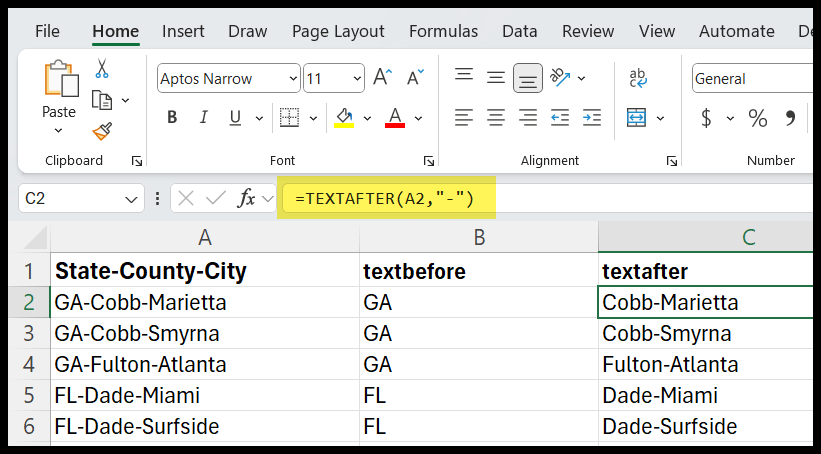Viewport: 821px width, 454px height.
Task: Open the General number format dropdown
Action: point(752,79)
